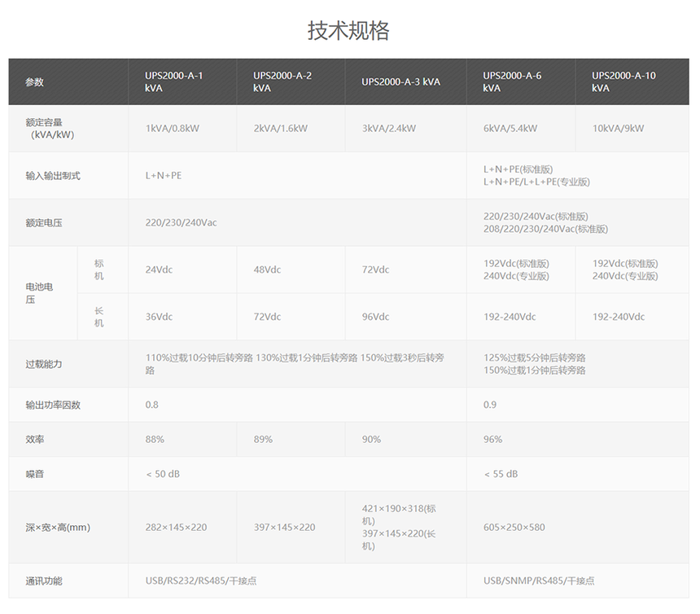Select the UPS2000-A-2 kVA column header
The width and height of the screenshot is (700, 614).
pos(282,81)
